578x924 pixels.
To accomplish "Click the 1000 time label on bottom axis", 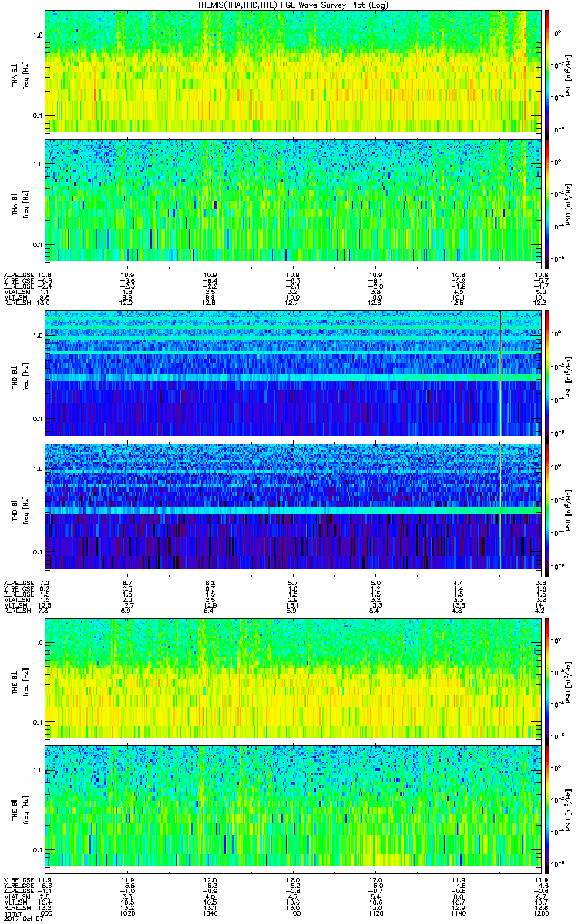I will click(x=46, y=912).
